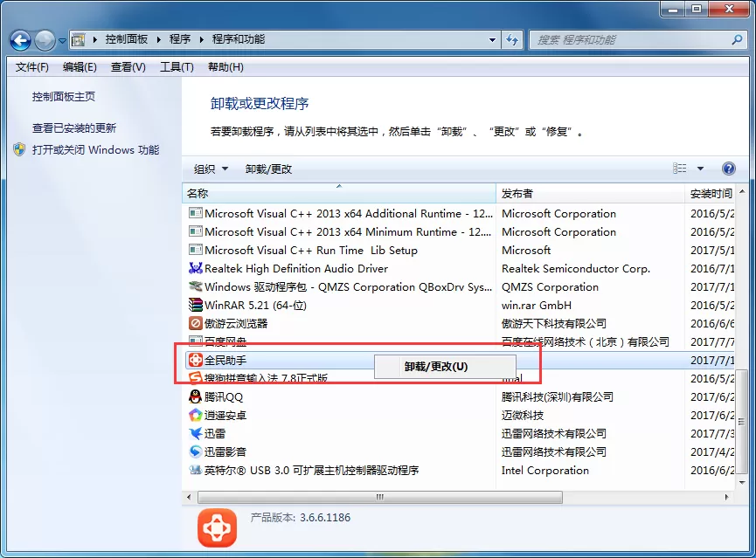This screenshot has width=756, height=558.
Task: Click 程序和功能 breadcrumb in address bar
Action: point(239,39)
